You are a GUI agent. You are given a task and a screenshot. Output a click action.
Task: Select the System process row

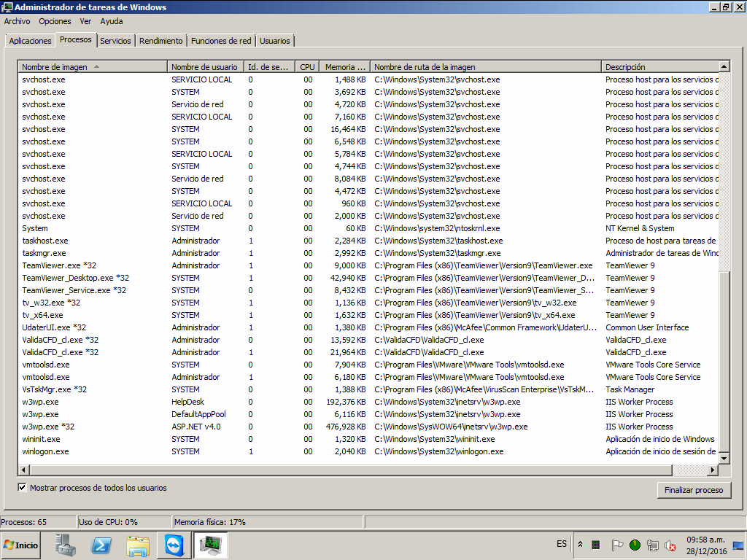(368, 228)
